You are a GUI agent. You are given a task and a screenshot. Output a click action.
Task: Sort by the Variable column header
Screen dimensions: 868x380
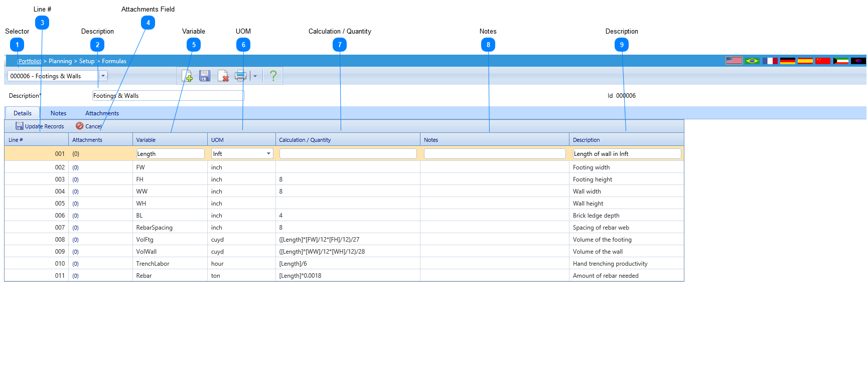[x=170, y=140]
